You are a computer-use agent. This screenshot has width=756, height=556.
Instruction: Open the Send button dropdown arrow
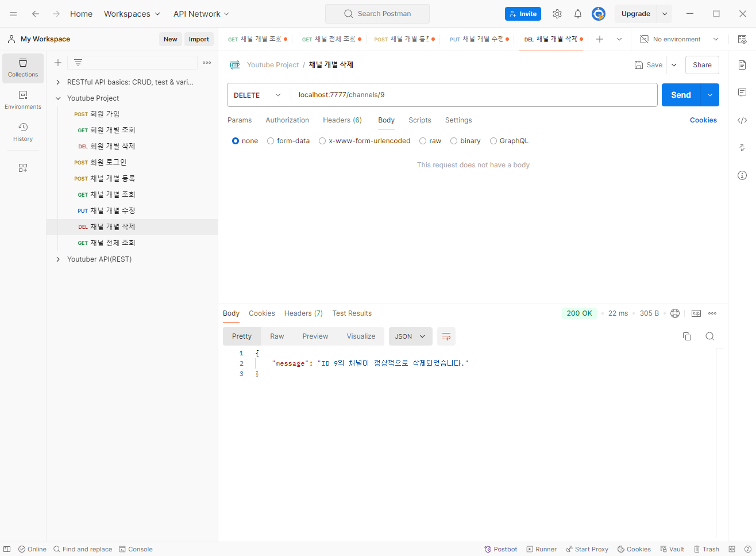pyautogui.click(x=711, y=95)
